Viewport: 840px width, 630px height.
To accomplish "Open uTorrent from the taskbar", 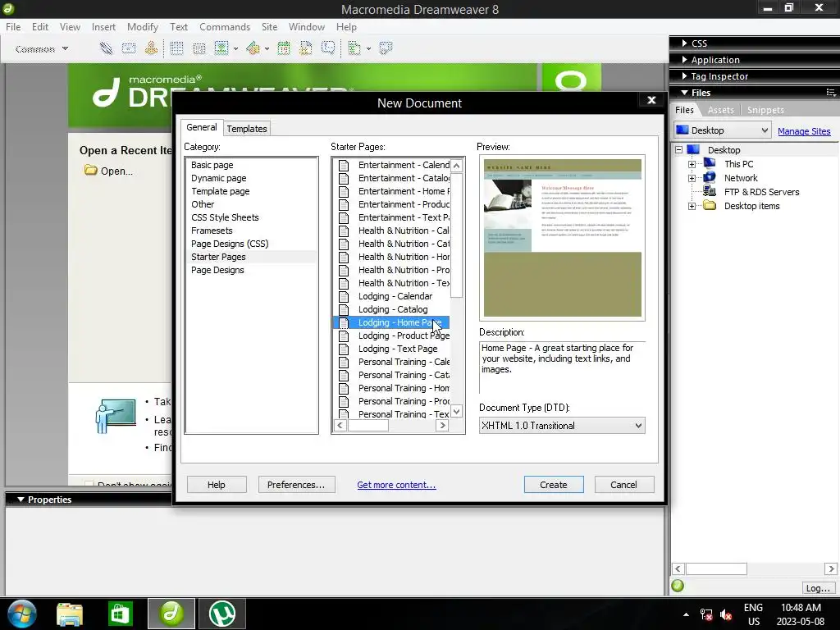I will [222, 614].
